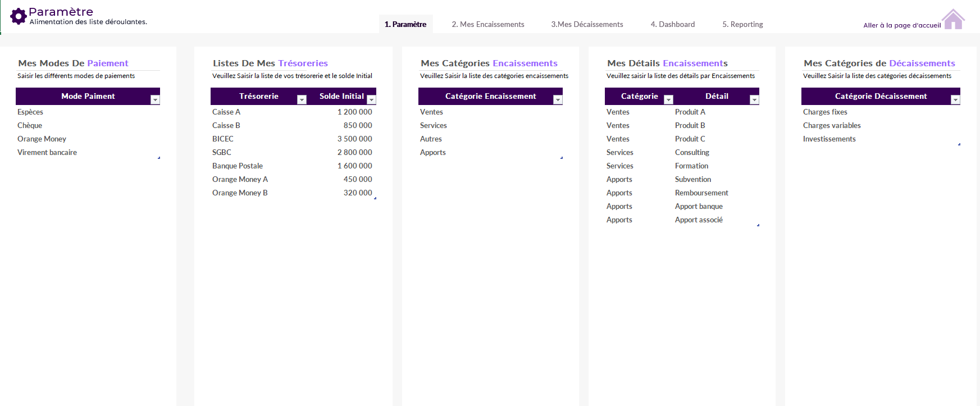Select the 'Virement bancaire' cell
This screenshot has width=980, height=406.
88,152
